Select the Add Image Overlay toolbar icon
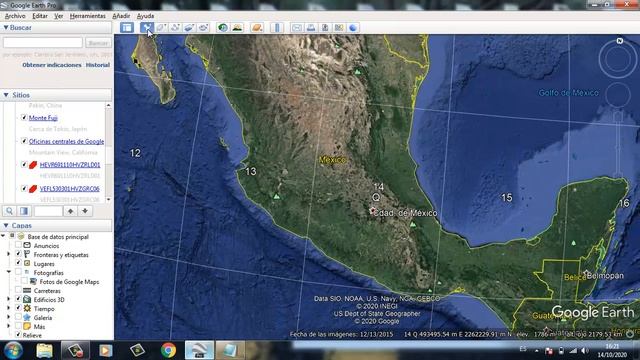 coord(189,27)
